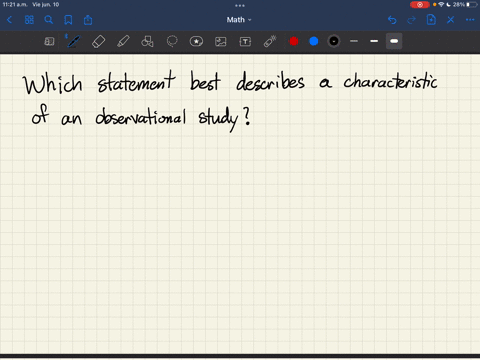Select the thickest stroke width

(394, 41)
